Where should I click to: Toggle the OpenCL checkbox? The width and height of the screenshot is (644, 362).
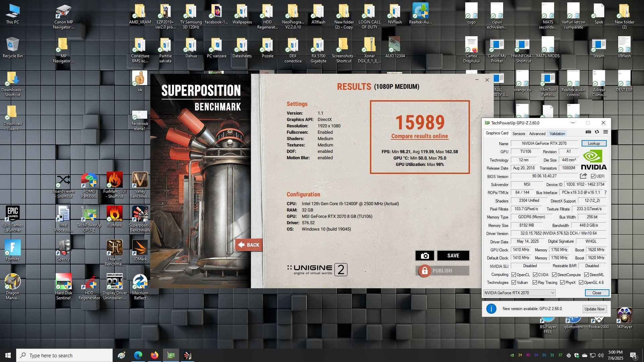[x=514, y=275]
